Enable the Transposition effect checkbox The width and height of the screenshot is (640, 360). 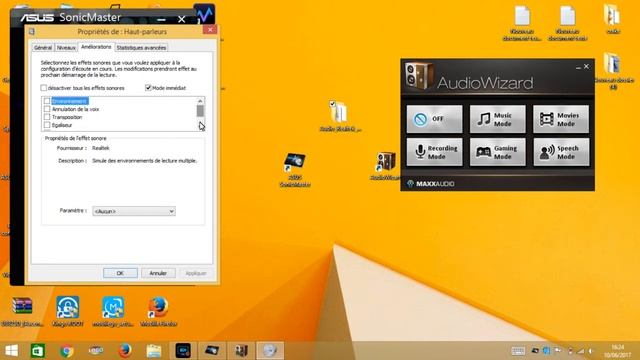tap(47, 117)
